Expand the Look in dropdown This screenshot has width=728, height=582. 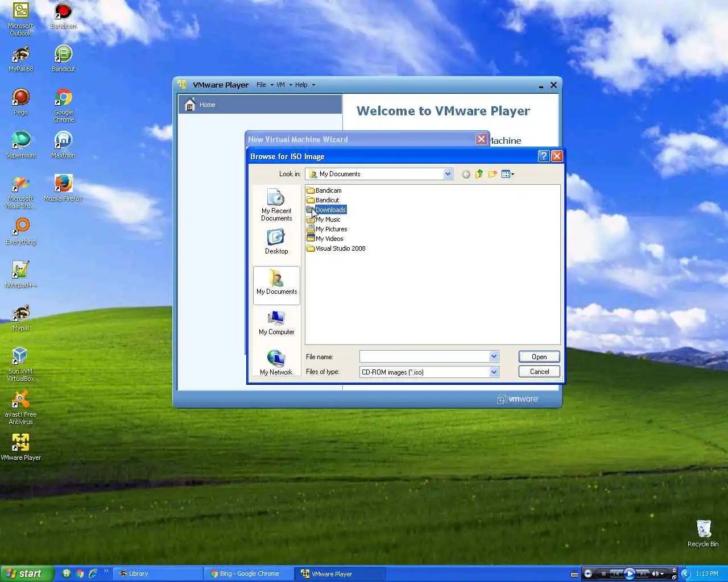[448, 174]
